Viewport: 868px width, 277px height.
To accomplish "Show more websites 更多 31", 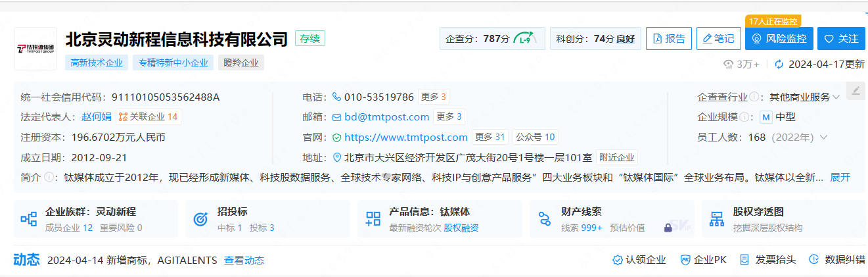I will click(490, 137).
